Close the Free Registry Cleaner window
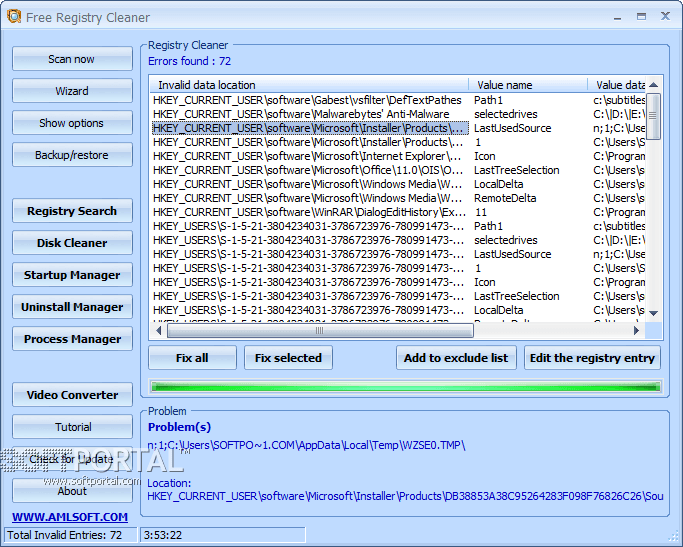Screen dimensions: 683x547 click(665, 17)
